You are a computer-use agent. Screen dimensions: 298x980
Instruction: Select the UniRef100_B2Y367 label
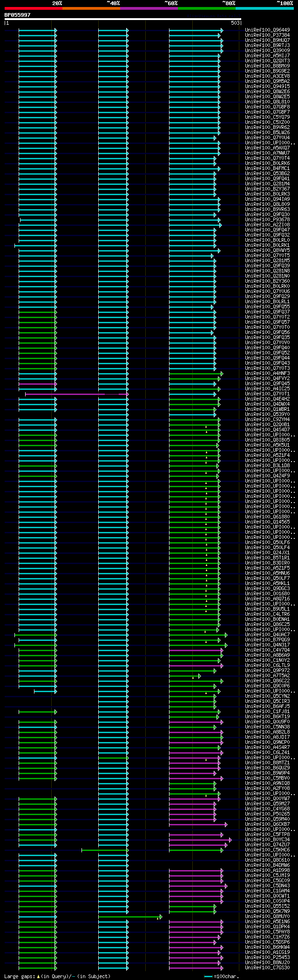tap(267, 189)
